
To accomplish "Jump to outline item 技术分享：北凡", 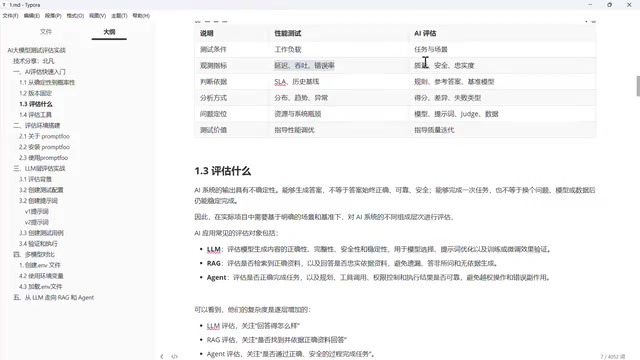I will [33, 61].
